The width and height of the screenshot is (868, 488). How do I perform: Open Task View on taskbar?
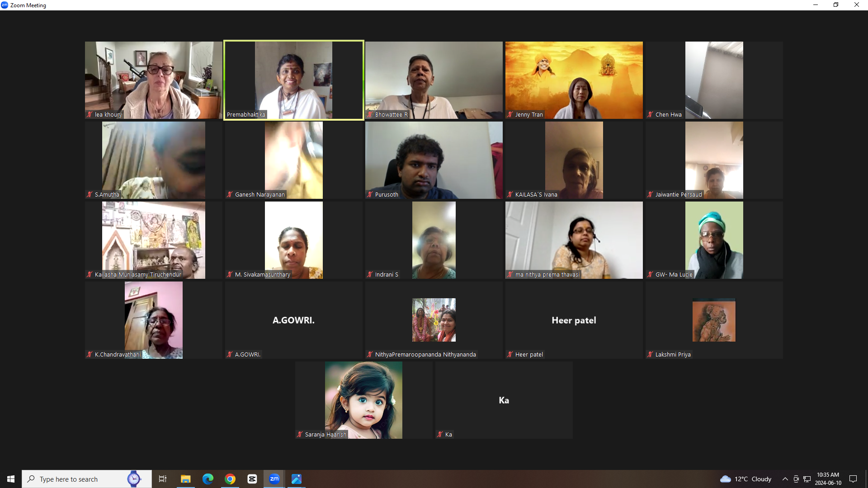[163, 479]
